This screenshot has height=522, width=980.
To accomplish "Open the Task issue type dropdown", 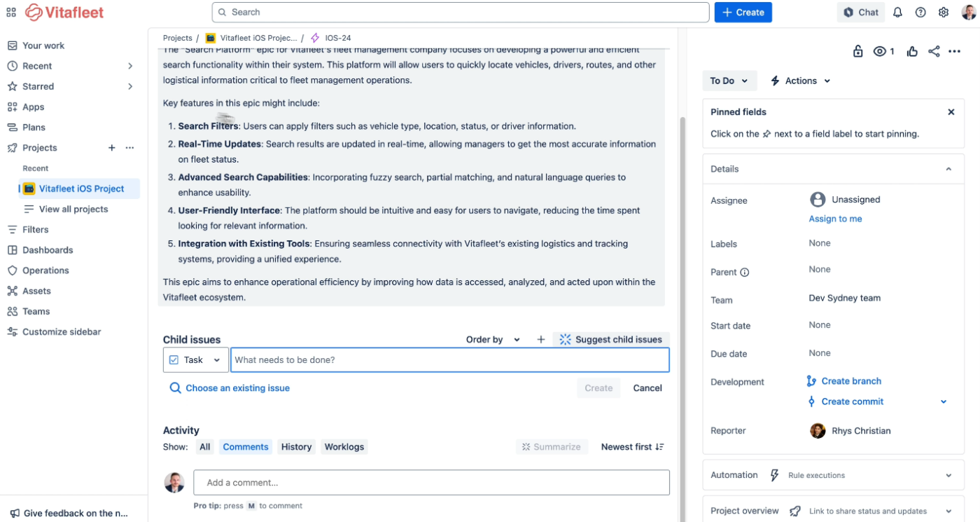I will pyautogui.click(x=195, y=359).
